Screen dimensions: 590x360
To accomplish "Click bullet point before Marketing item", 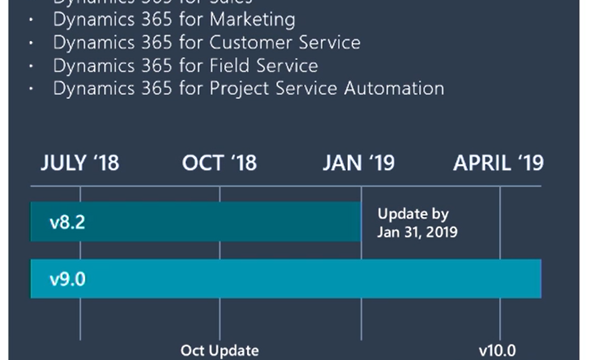I will tap(31, 20).
